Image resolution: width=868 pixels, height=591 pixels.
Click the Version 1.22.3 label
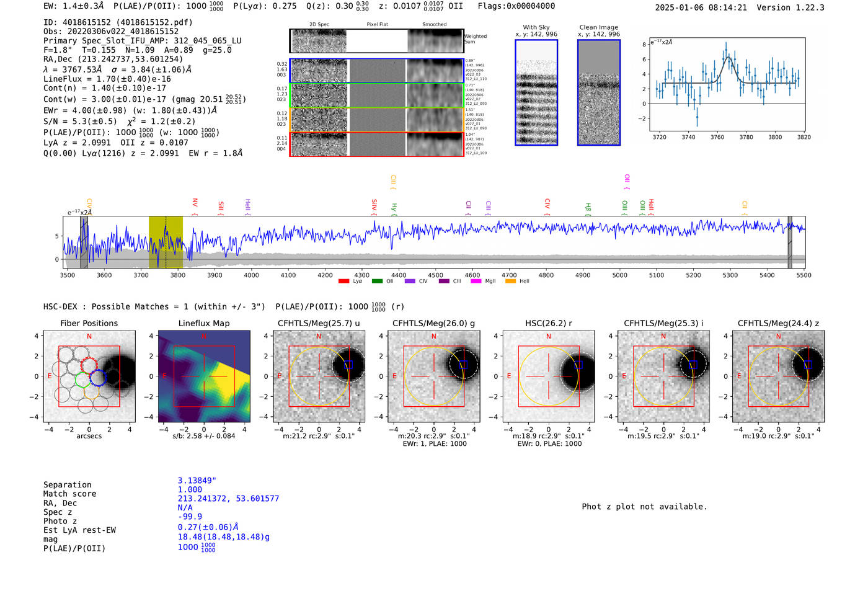point(791,7)
